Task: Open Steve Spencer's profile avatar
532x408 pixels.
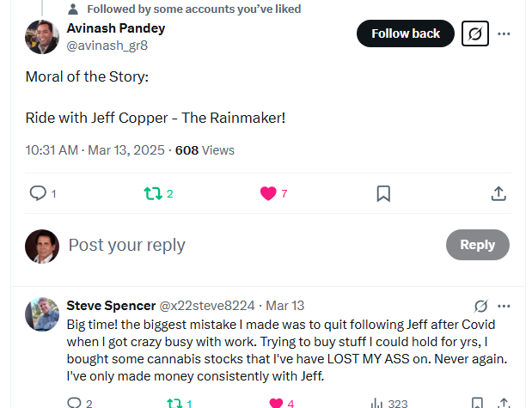Action: 42,314
